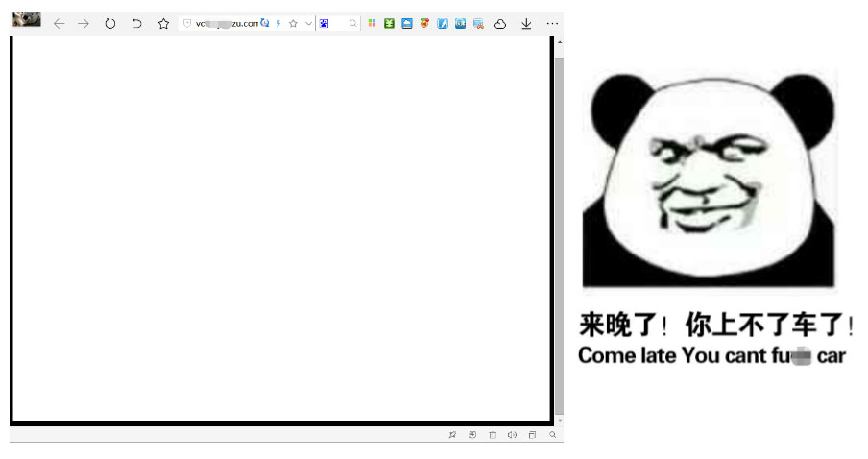Click the search box field
The image size is (868, 459).
coord(338,23)
